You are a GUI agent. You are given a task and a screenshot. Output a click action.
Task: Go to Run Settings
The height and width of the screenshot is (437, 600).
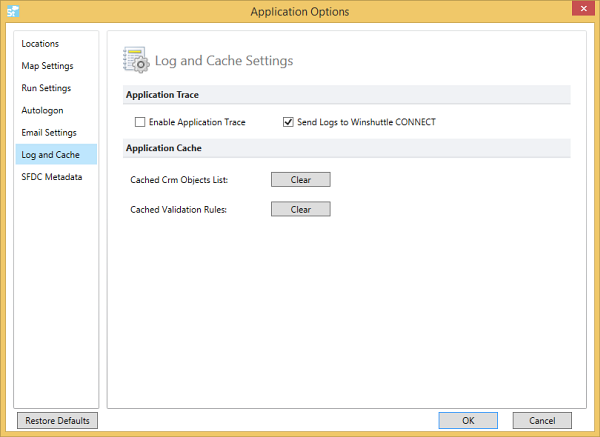tap(56, 88)
